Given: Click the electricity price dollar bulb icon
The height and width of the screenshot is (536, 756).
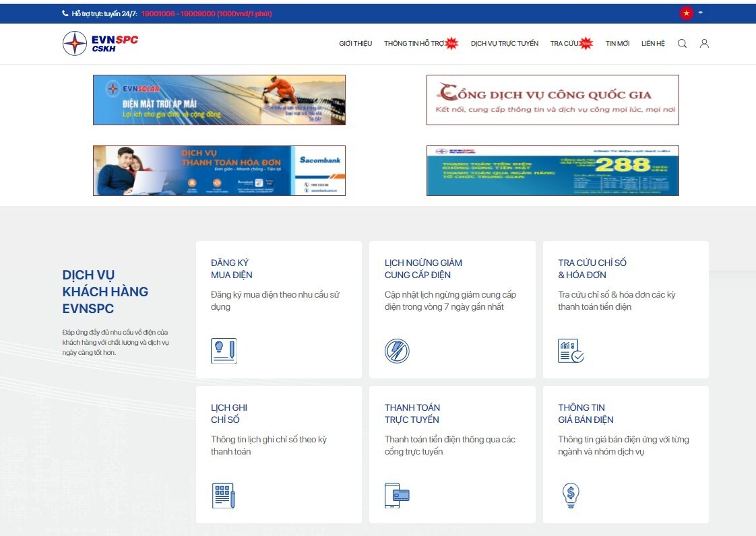Looking at the screenshot, I should 570,496.
